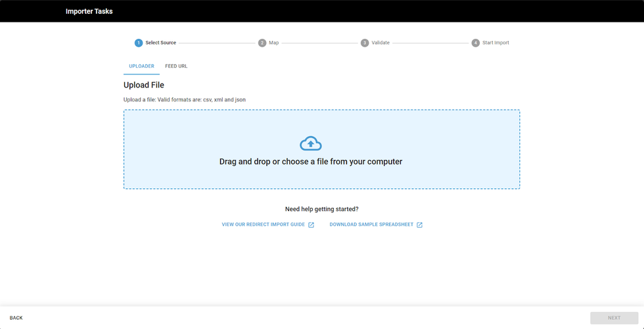Click the step 3 number circle
Image resolution: width=644 pixels, height=329 pixels.
365,43
